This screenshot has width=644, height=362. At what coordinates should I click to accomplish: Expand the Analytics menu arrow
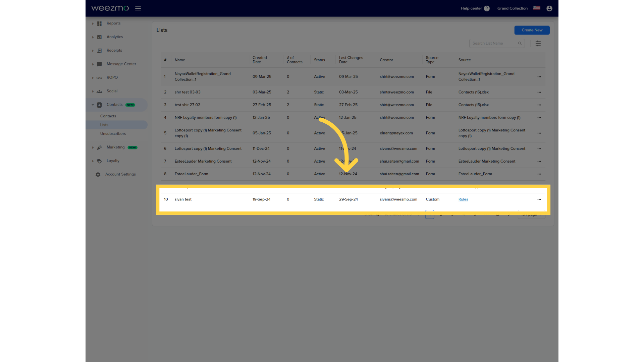pyautogui.click(x=93, y=37)
